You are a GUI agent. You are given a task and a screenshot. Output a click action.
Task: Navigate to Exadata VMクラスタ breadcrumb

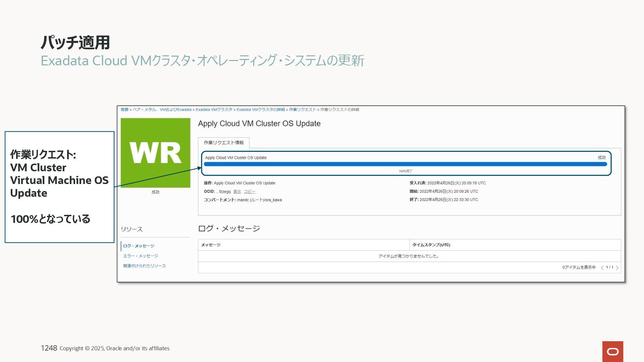coord(214,110)
